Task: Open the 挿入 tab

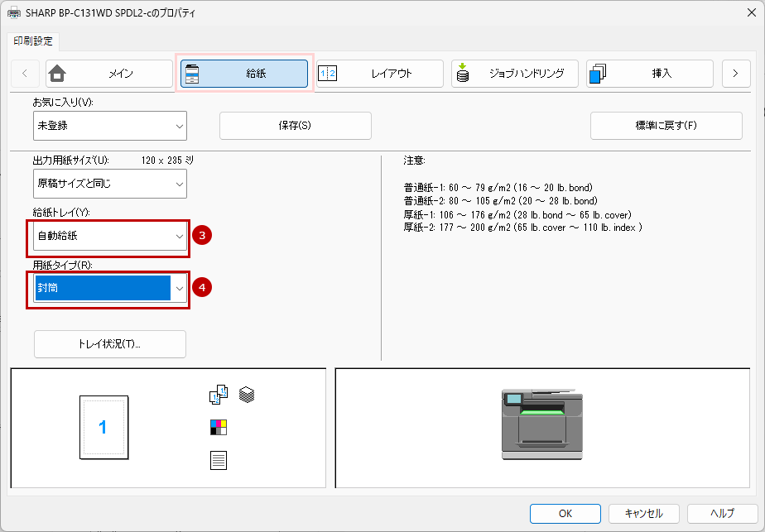Action: click(x=650, y=74)
